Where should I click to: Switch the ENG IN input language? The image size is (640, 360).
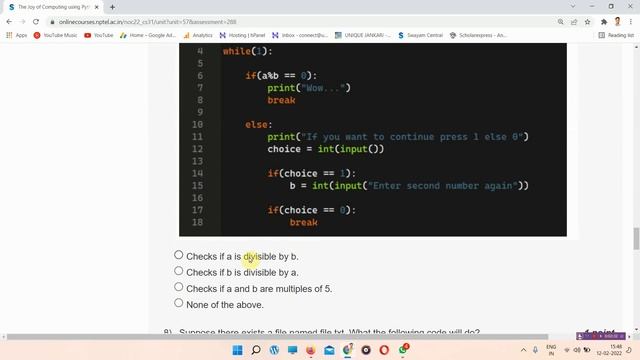[x=551, y=350]
